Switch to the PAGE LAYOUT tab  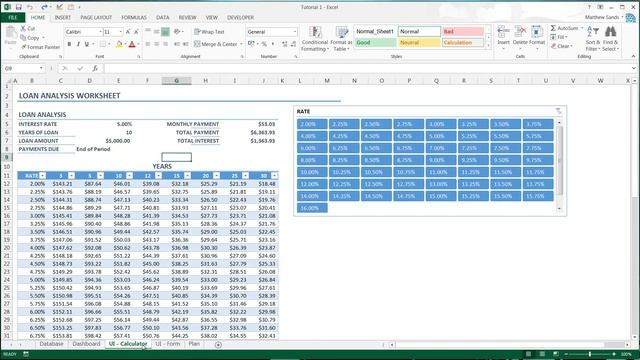pyautogui.click(x=96, y=18)
